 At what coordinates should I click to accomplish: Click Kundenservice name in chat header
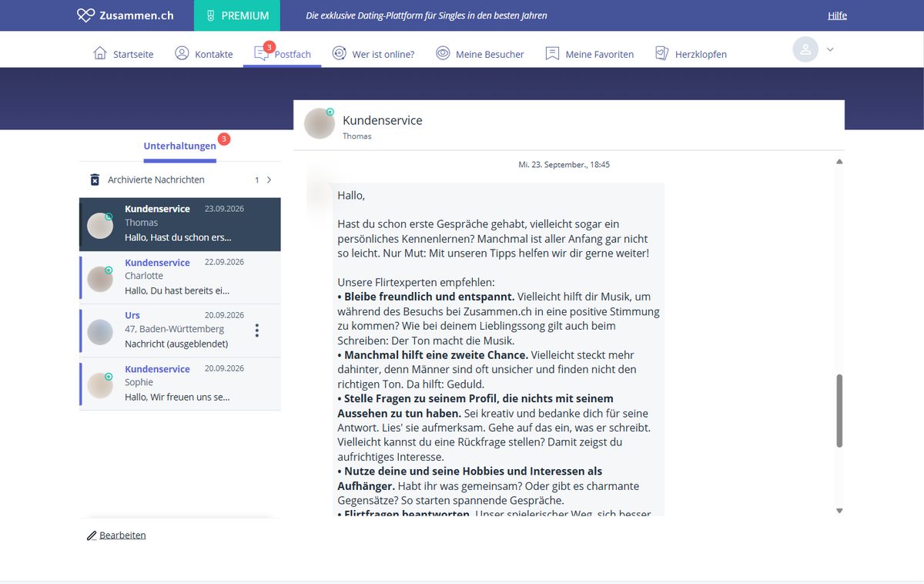click(383, 120)
